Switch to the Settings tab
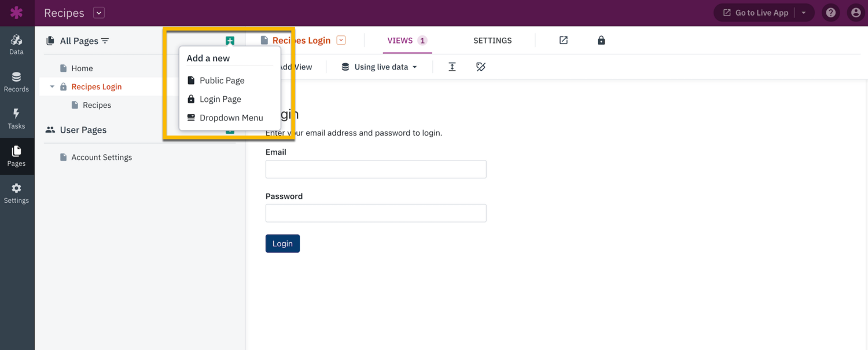This screenshot has width=868, height=350. pos(492,41)
